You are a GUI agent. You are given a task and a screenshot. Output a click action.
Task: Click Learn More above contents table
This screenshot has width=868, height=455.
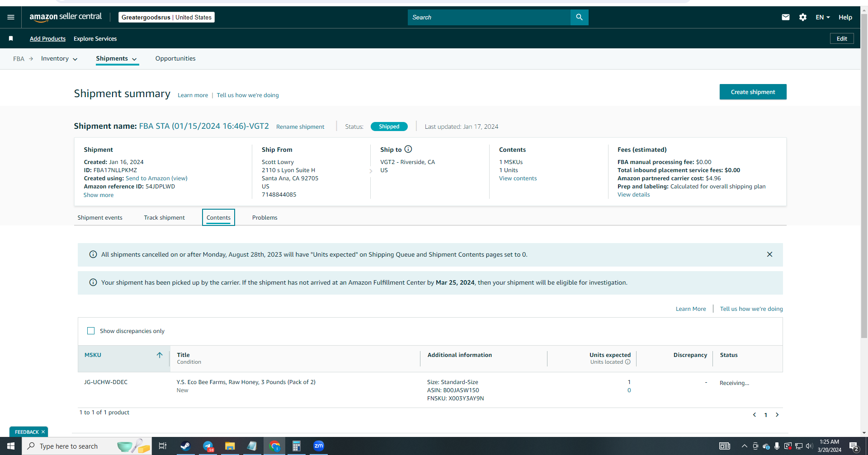(x=690, y=309)
